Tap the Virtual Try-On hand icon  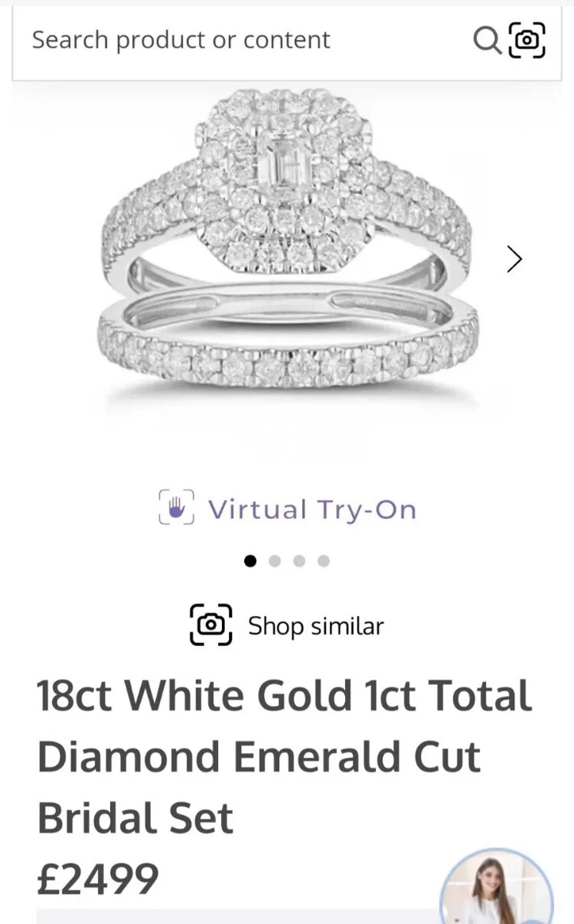click(x=176, y=508)
